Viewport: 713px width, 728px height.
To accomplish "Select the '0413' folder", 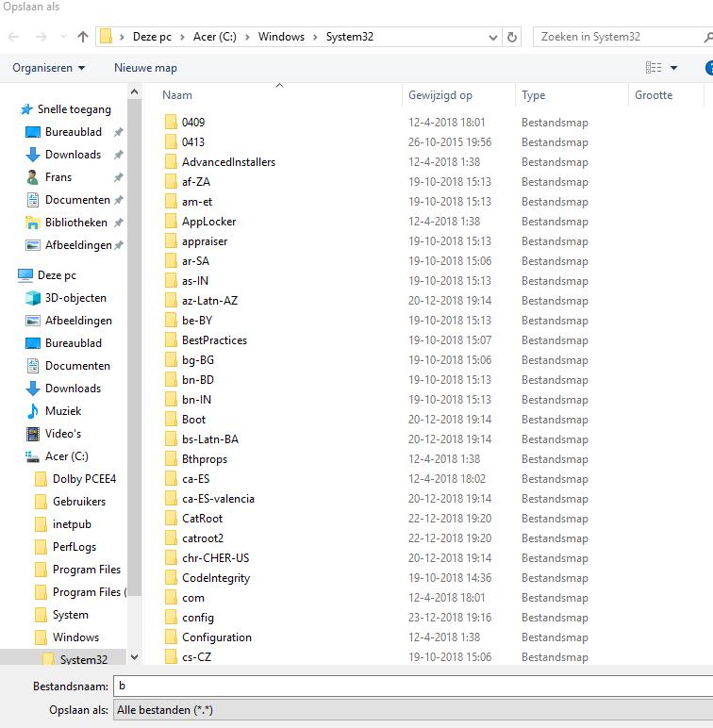I will click(x=193, y=142).
